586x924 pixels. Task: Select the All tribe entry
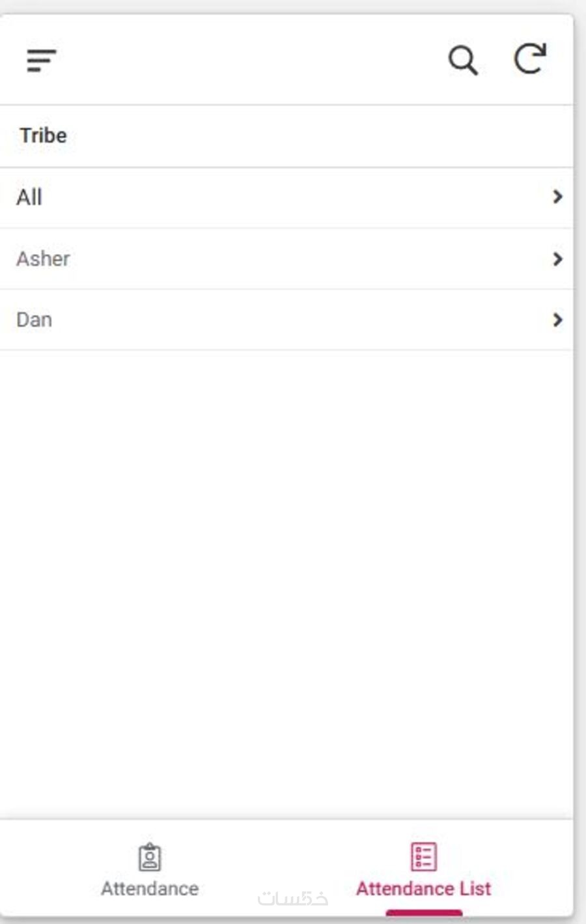coord(286,198)
